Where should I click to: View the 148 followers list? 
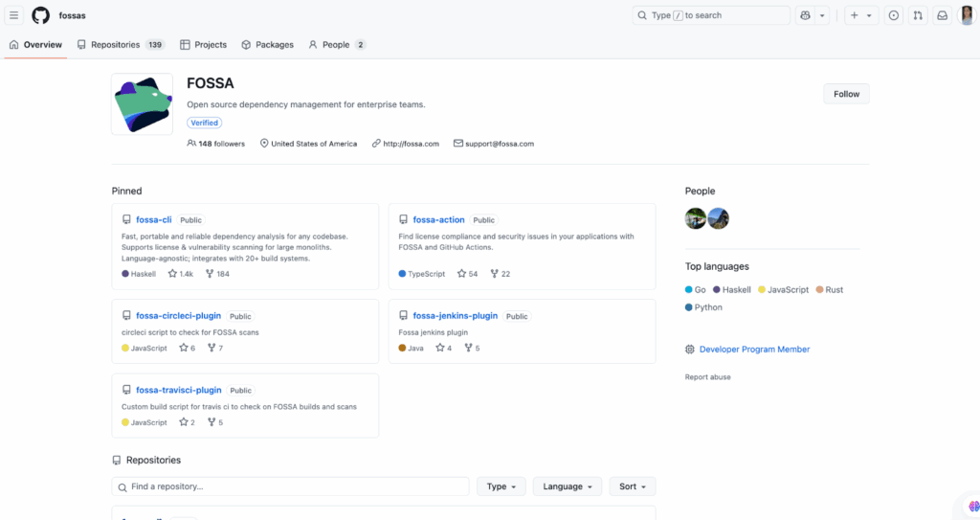216,144
